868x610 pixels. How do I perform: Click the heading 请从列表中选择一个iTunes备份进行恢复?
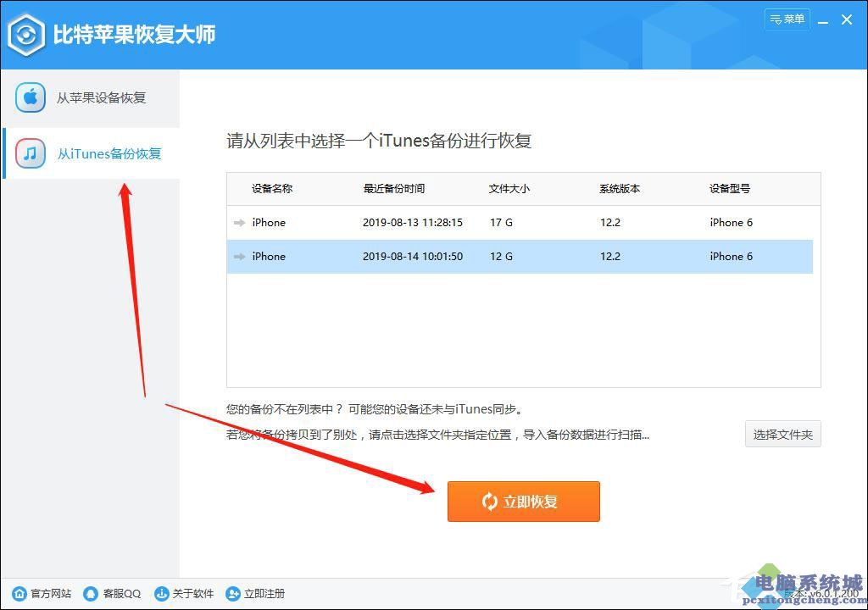pos(379,141)
